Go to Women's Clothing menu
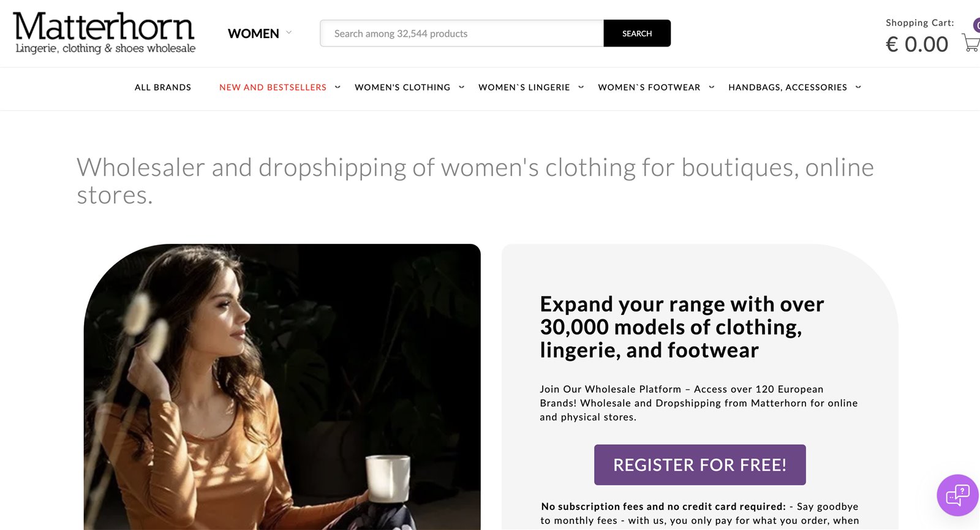The width and height of the screenshot is (980, 530). [x=402, y=88]
